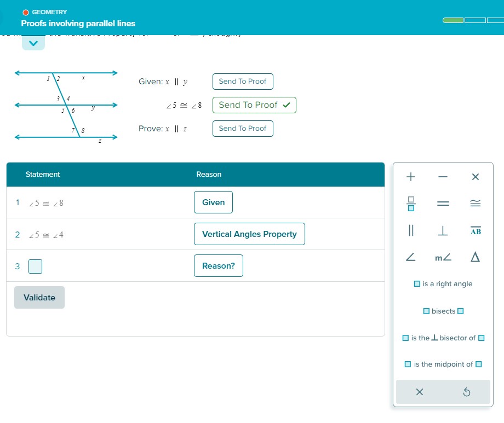
Task: Collapse the hint panel with the chevron
Action: click(x=33, y=42)
